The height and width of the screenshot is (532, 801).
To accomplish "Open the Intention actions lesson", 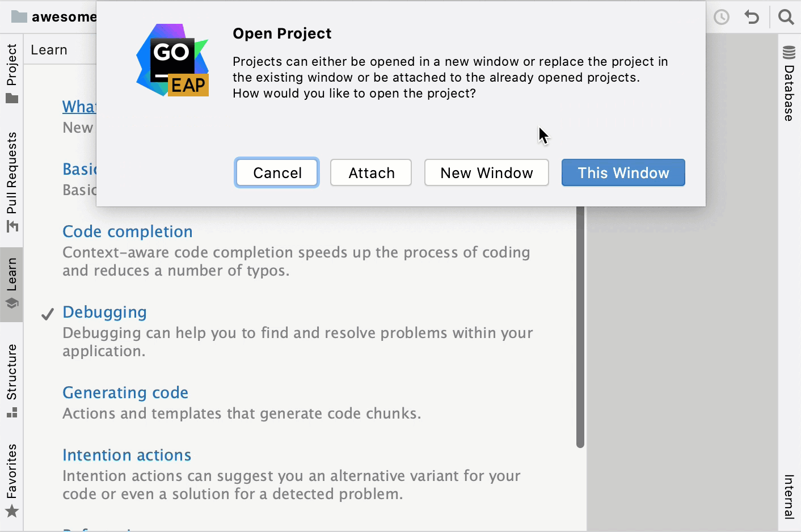I will 127,455.
